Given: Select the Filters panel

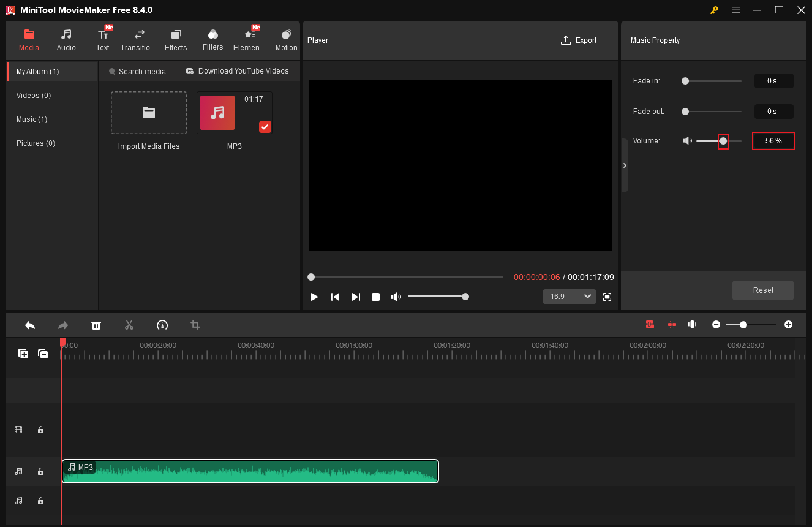Looking at the screenshot, I should click(x=212, y=39).
